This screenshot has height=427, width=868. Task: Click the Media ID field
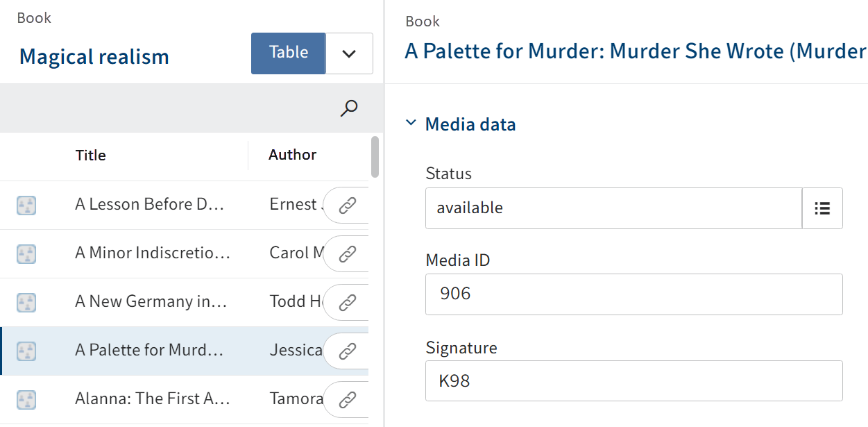[x=633, y=294]
